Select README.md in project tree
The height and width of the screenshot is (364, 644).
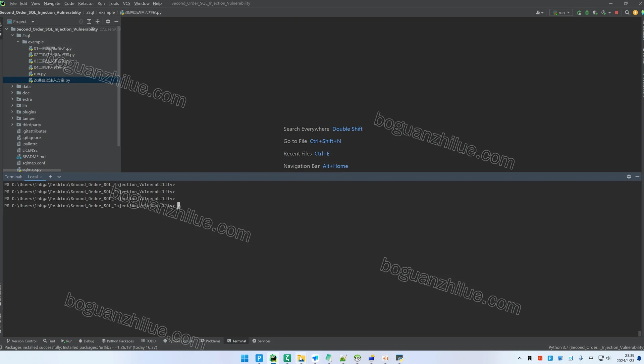(34, 157)
